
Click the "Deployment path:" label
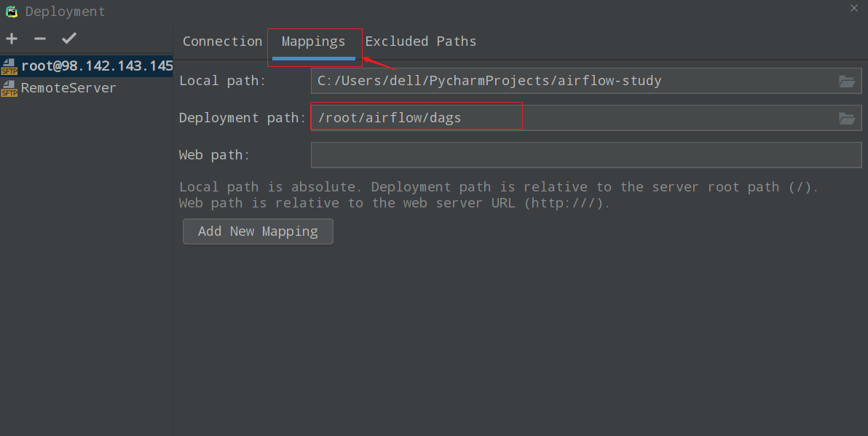click(x=242, y=118)
